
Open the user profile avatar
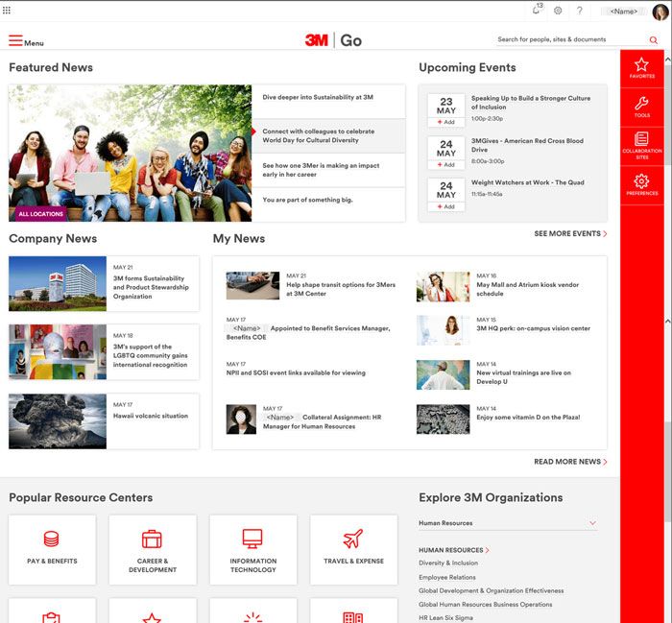tap(660, 12)
